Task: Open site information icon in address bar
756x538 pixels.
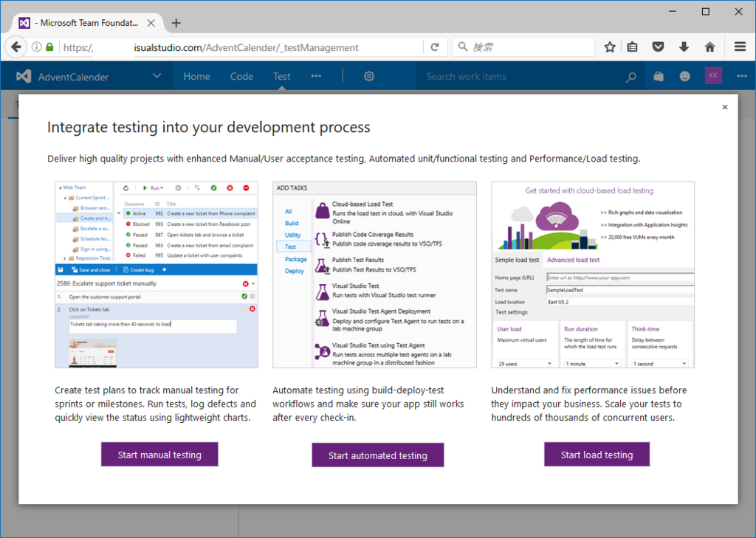Action: click(37, 46)
